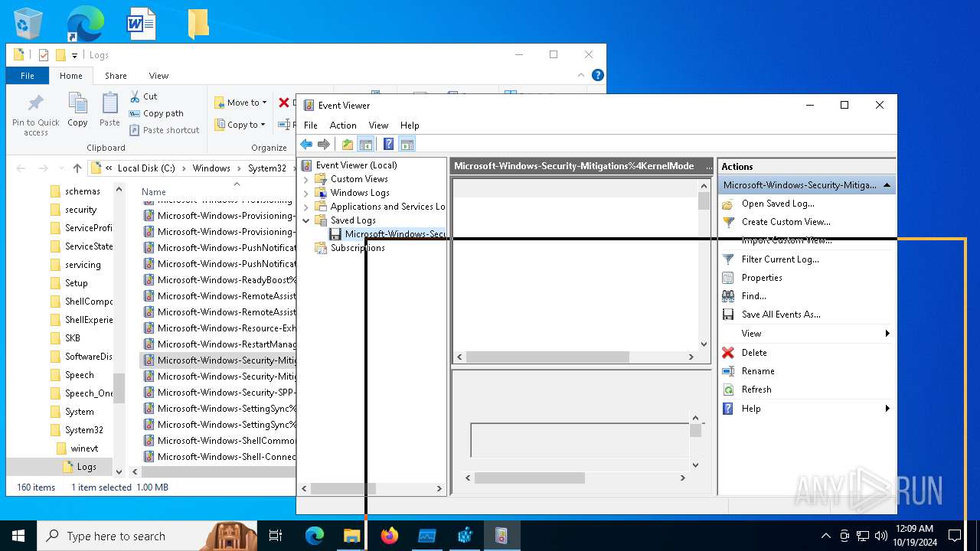Screen dimensions: 980x551
Task: Click the Cut scissors in Explorer ribbon
Action: click(x=143, y=96)
